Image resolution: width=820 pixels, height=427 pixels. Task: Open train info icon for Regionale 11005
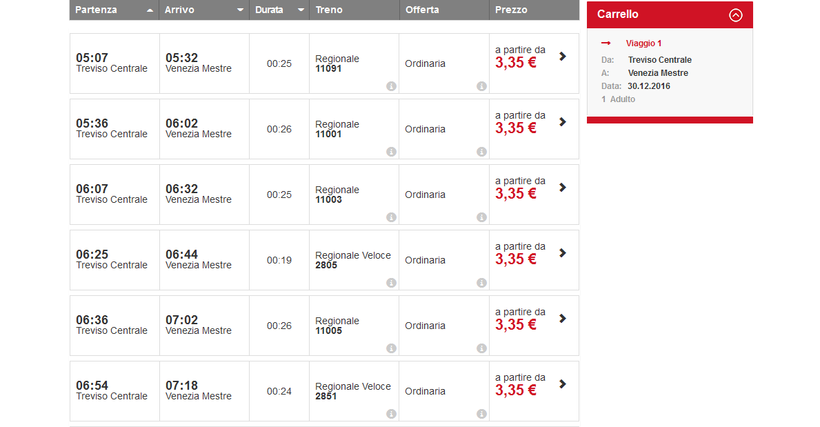[391, 348]
